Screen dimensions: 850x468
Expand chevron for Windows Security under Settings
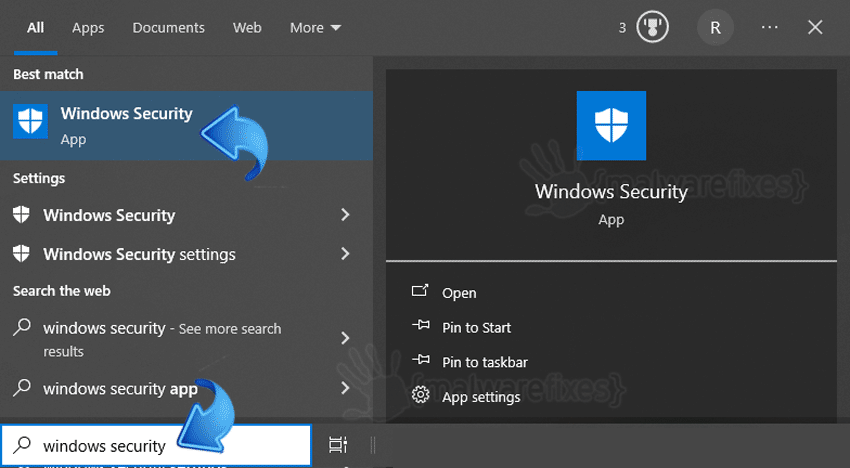(345, 215)
